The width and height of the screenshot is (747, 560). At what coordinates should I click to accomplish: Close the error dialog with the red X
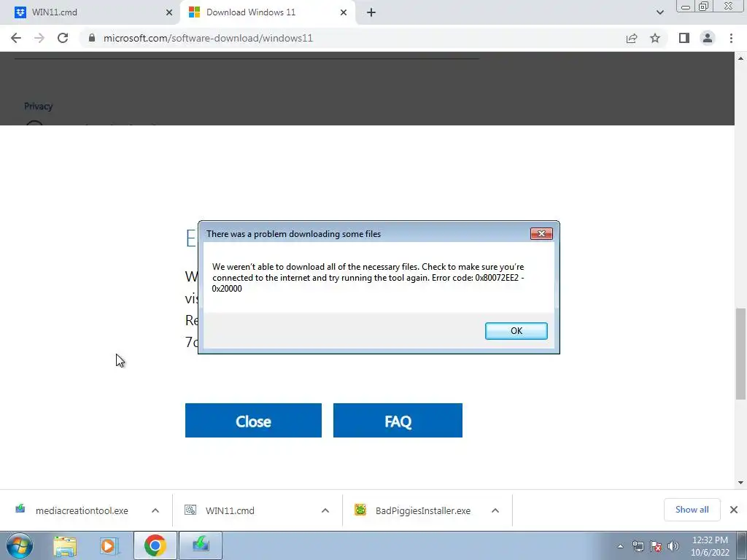(541, 233)
